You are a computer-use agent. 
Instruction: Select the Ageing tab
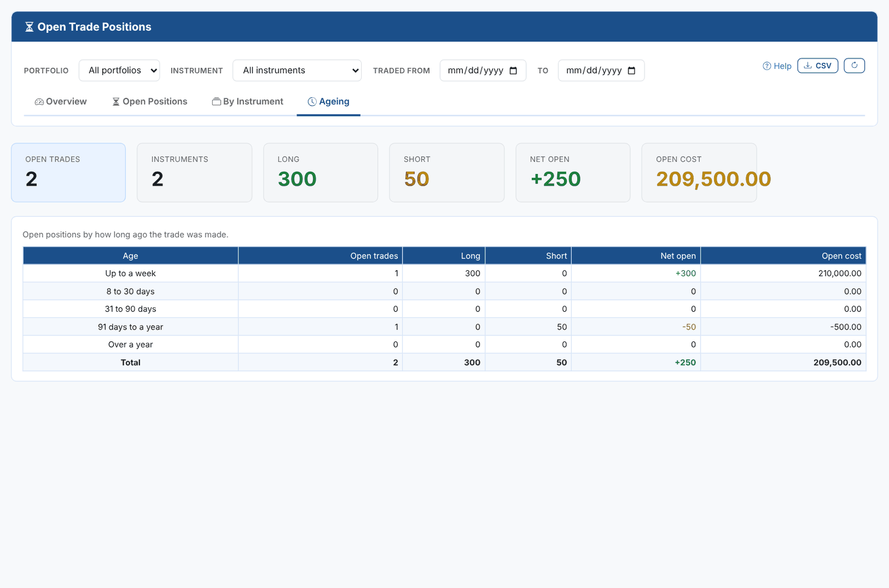(328, 102)
